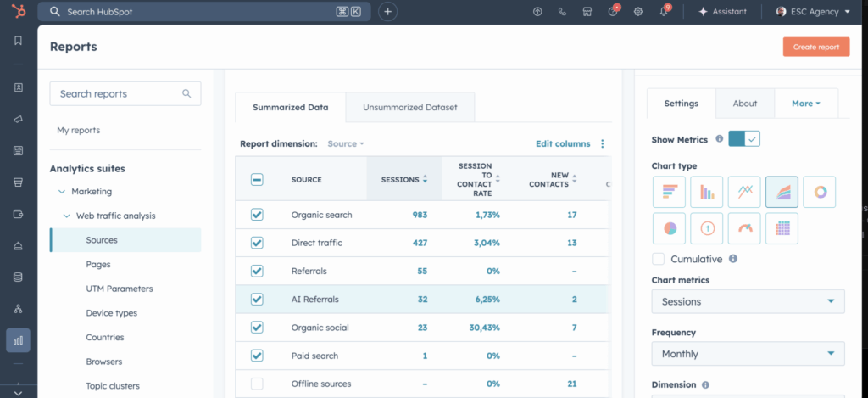This screenshot has width=868, height=398.
Task: Uncheck the AI Referrals row checkbox
Action: point(257,300)
